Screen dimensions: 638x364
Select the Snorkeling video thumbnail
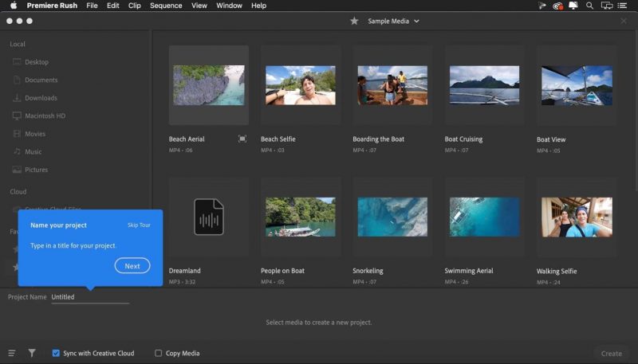[392, 217]
